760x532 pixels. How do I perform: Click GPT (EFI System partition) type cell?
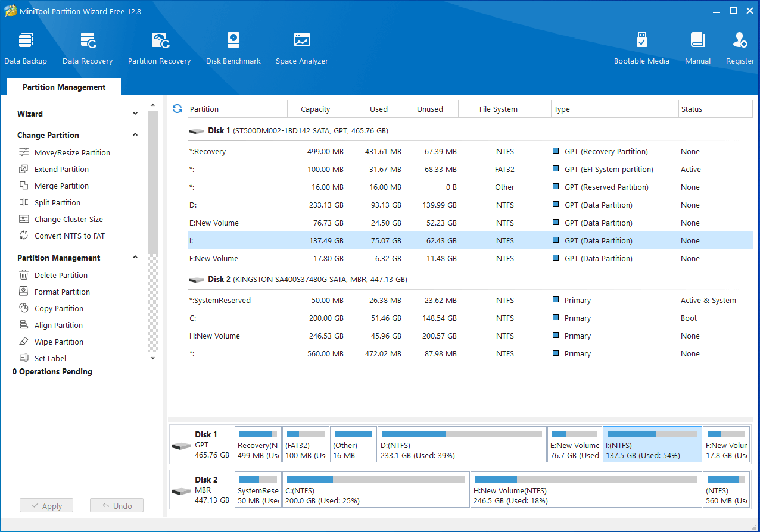click(x=609, y=169)
